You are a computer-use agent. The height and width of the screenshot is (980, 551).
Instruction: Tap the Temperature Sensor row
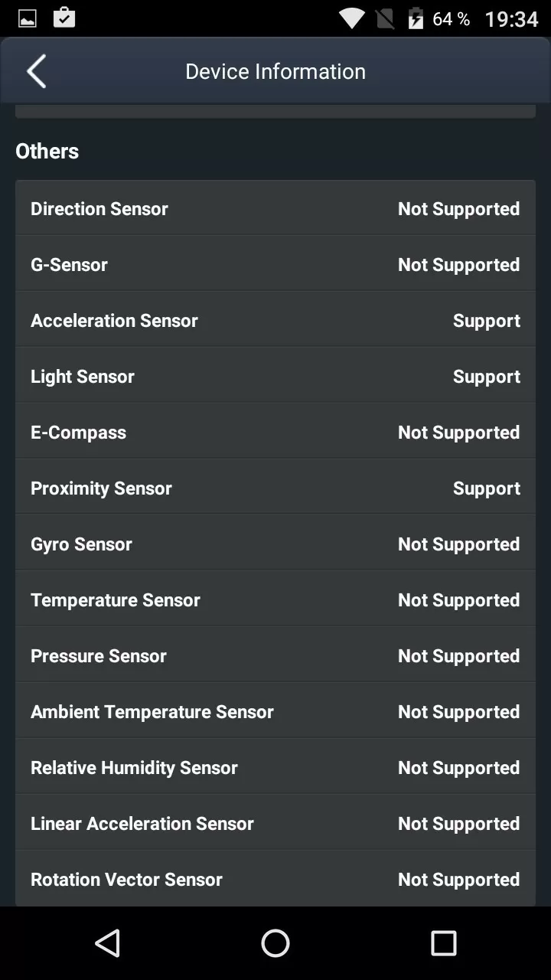click(x=275, y=600)
